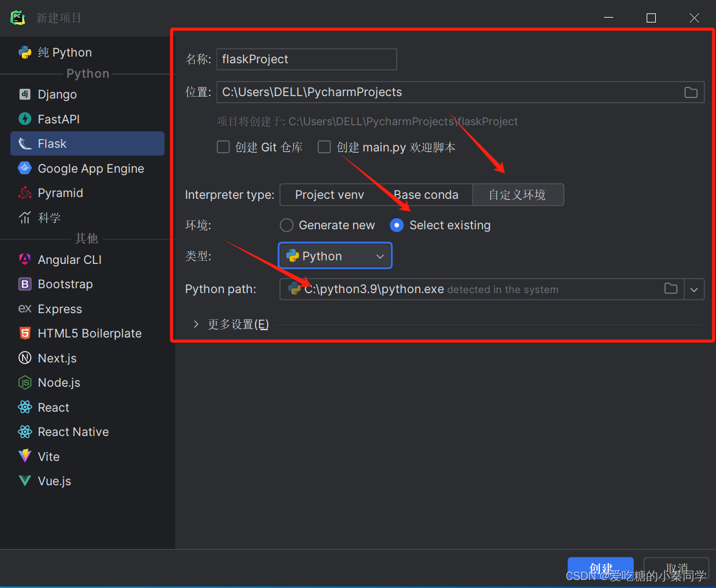The image size is (716, 588).
Task: Choose the 纯 Python project type
Action: [87, 52]
